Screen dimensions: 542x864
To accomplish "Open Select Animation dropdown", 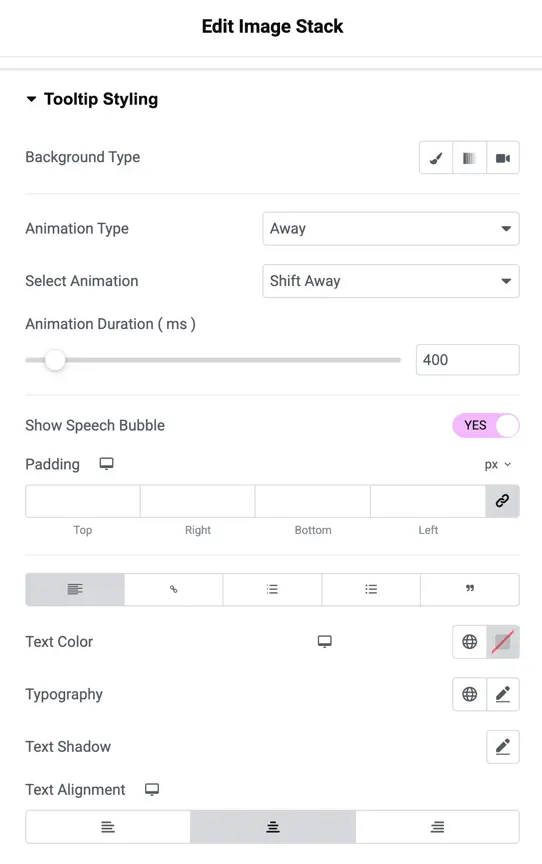I will tap(391, 281).
